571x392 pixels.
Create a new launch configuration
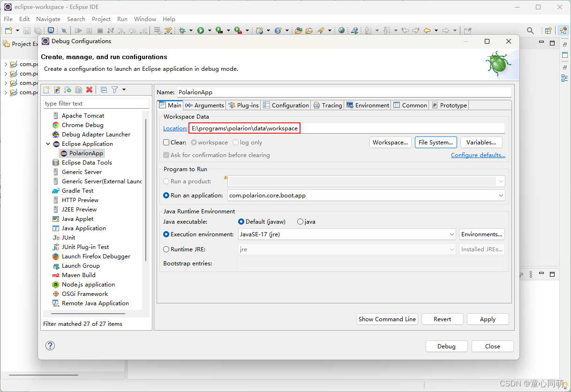pyautogui.click(x=47, y=90)
